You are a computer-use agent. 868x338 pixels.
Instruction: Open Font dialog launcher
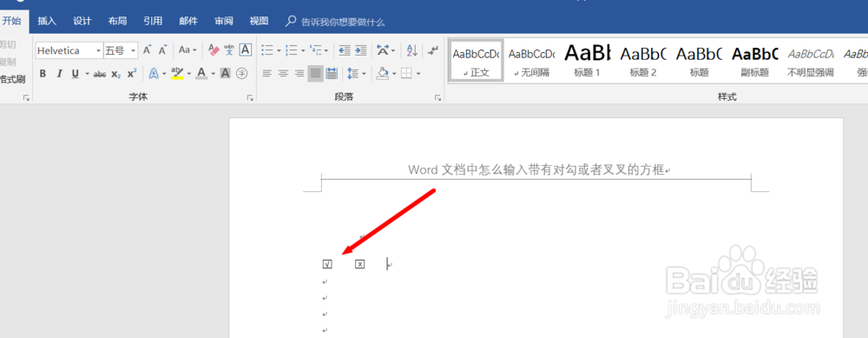coord(250,97)
